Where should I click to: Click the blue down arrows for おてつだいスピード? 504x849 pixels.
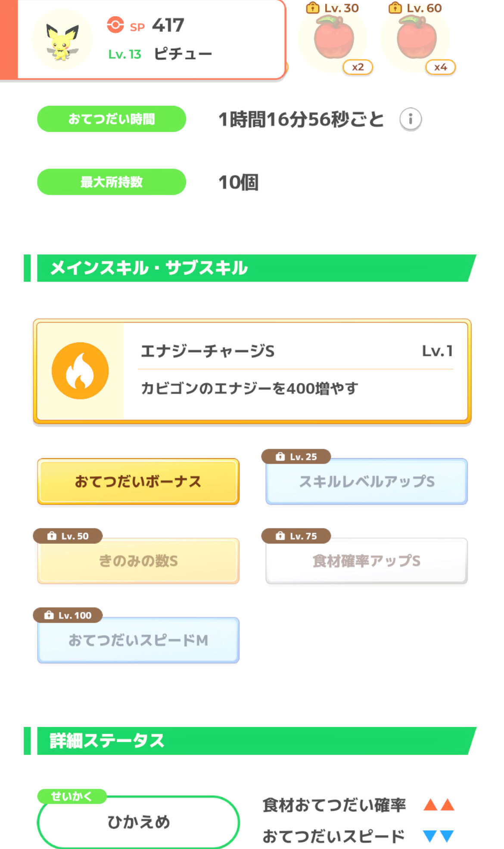(439, 836)
